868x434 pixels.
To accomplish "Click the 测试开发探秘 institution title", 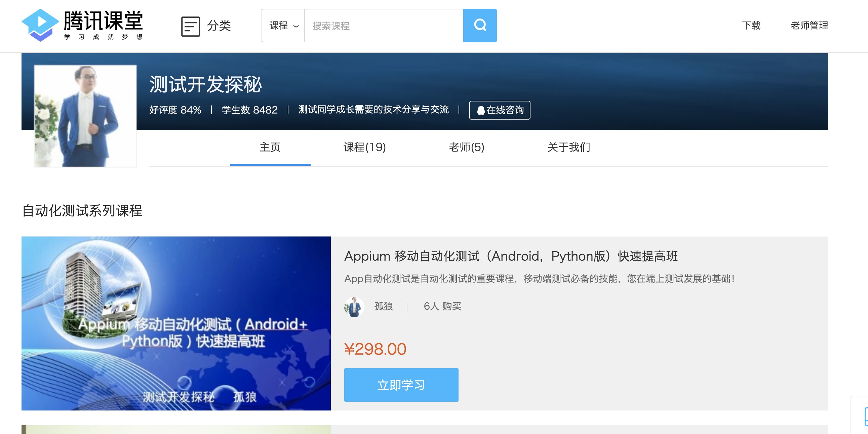I will pyautogui.click(x=205, y=84).
